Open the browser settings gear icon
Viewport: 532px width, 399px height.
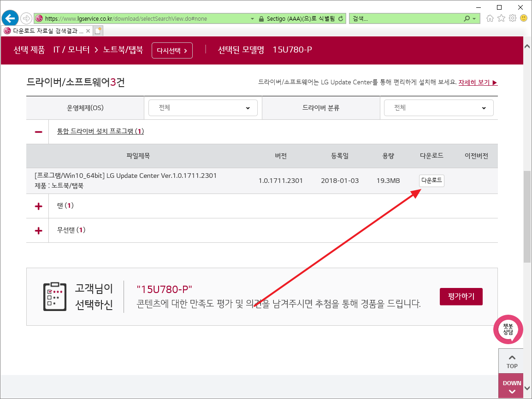513,18
